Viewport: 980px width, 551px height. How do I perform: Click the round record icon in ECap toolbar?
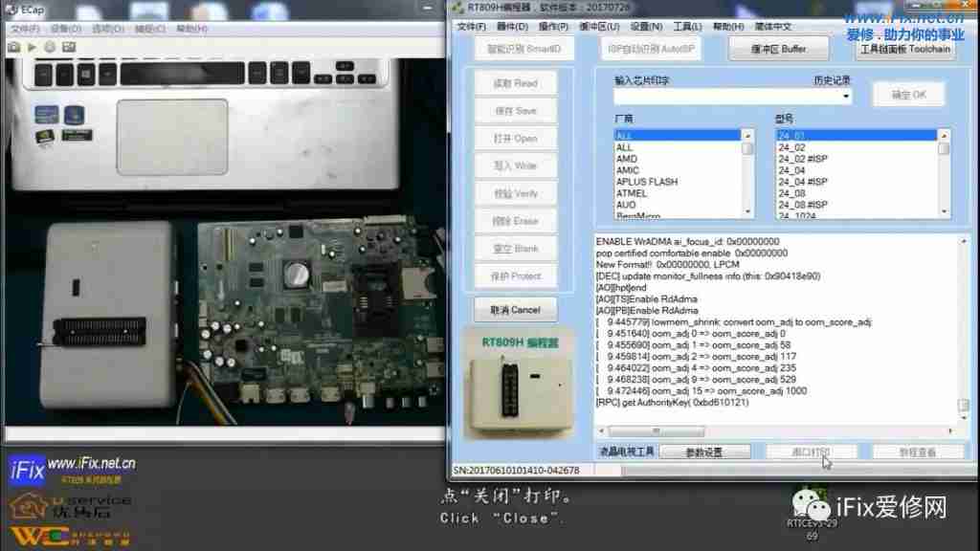[51, 46]
